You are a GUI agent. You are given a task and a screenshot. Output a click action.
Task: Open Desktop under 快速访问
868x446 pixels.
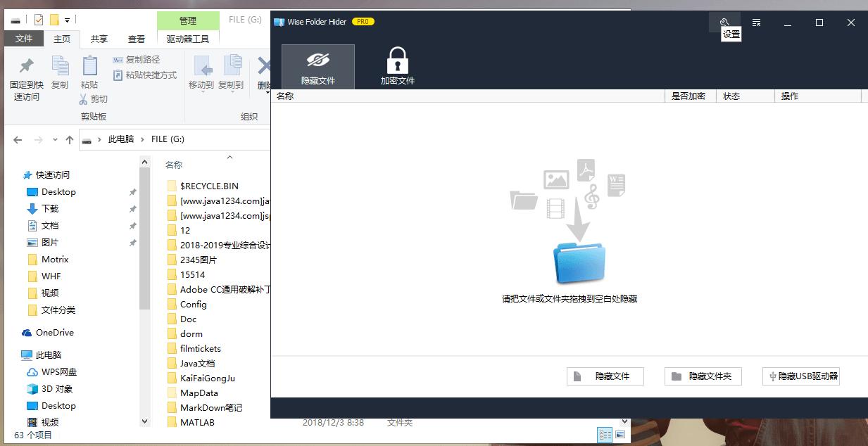[58, 191]
